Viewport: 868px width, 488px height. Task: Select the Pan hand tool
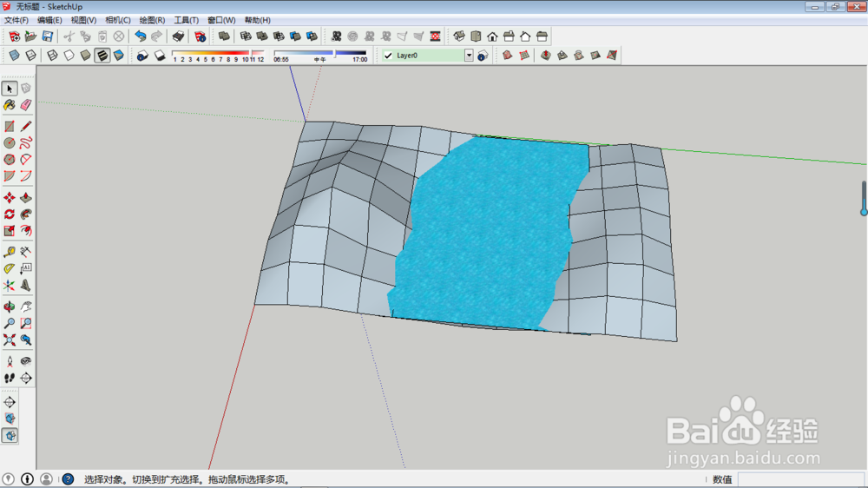pyautogui.click(x=25, y=307)
